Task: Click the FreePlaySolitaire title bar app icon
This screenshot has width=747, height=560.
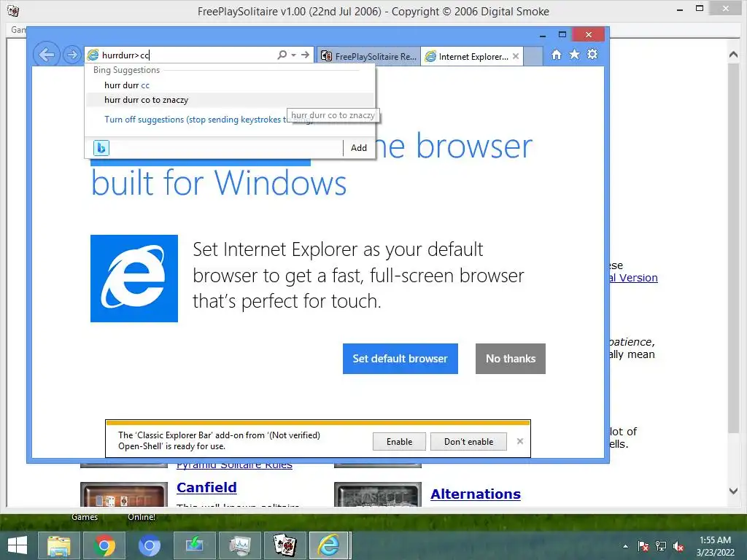Action: 13,10
